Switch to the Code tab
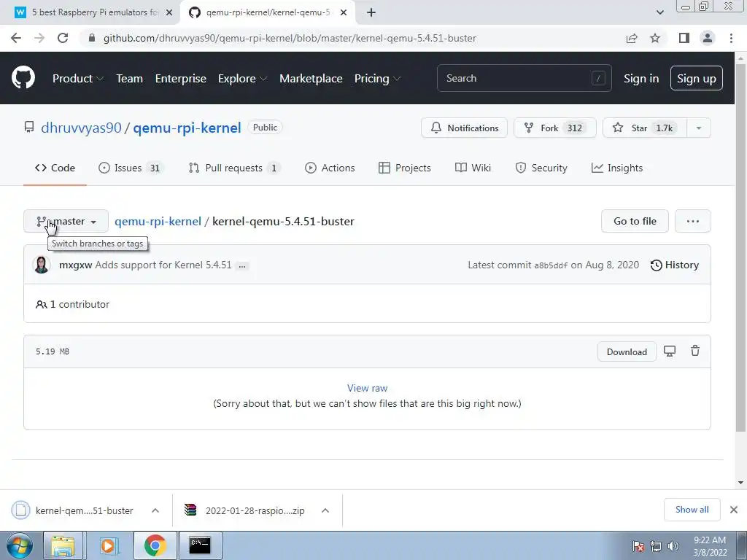Screen dimensions: 747x560 pos(55,168)
